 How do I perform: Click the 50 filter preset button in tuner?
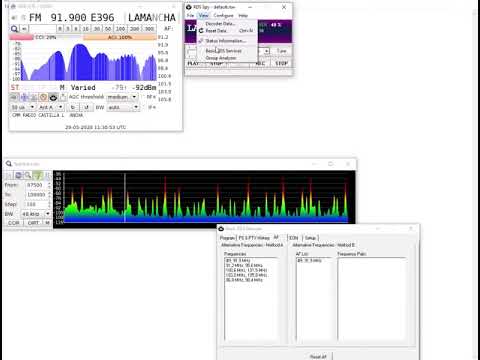click(108, 29)
